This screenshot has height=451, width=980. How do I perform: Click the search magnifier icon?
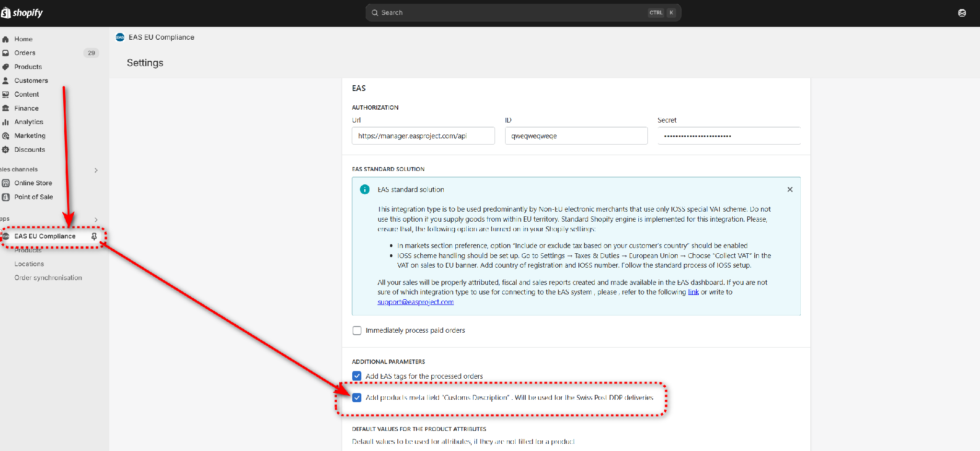(x=375, y=13)
